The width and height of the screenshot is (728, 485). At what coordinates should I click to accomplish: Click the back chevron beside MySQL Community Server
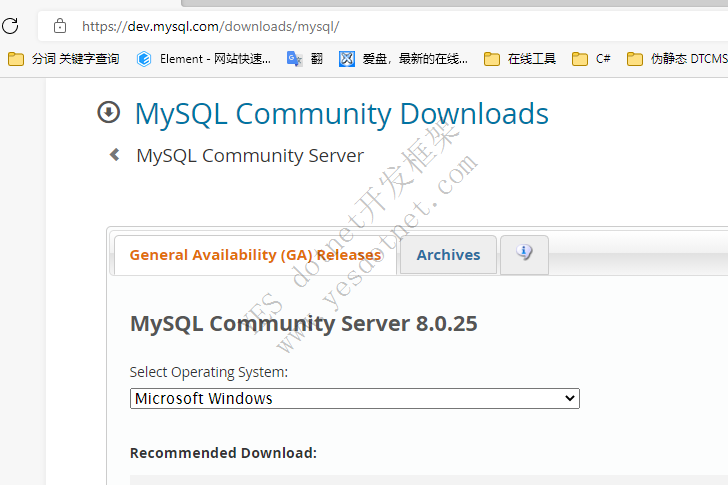115,155
